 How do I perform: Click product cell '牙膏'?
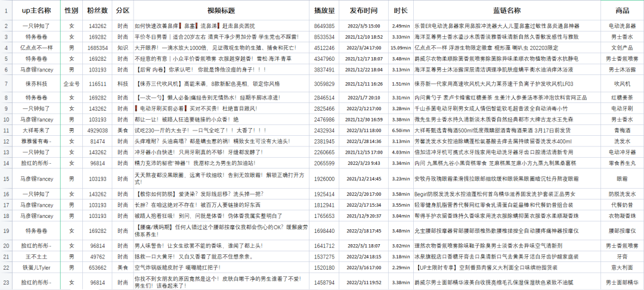click(622, 257)
